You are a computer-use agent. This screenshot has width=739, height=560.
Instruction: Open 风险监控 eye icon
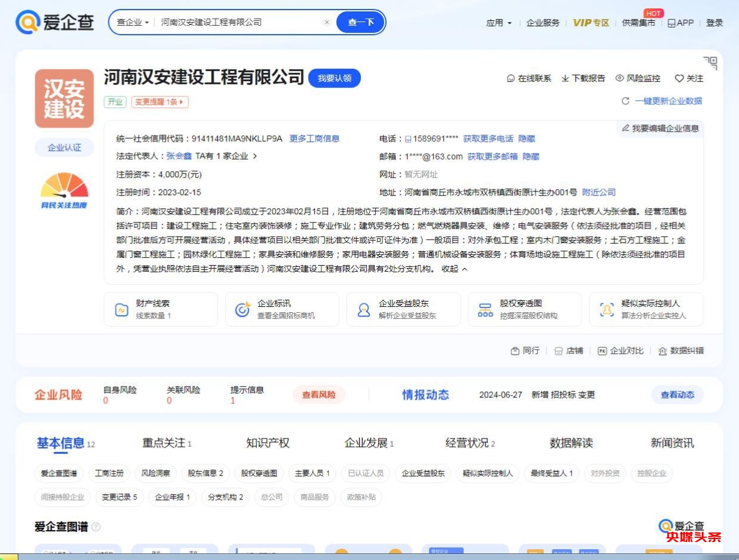coord(620,78)
